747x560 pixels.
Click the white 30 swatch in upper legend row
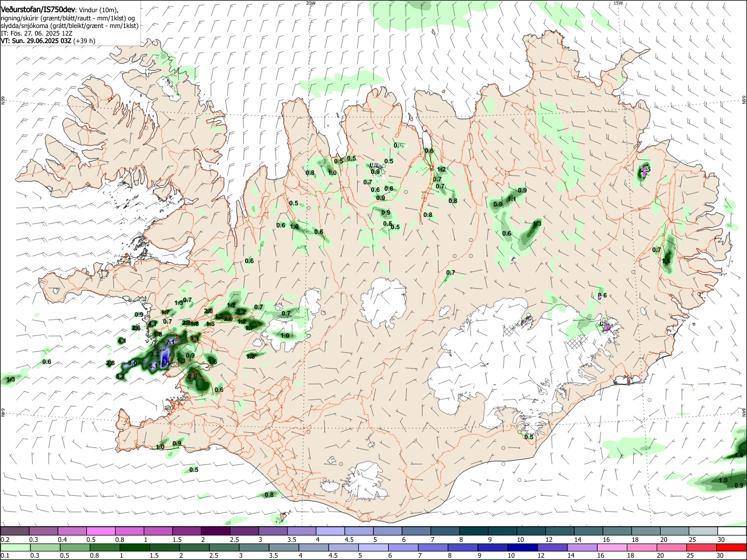(x=732, y=531)
